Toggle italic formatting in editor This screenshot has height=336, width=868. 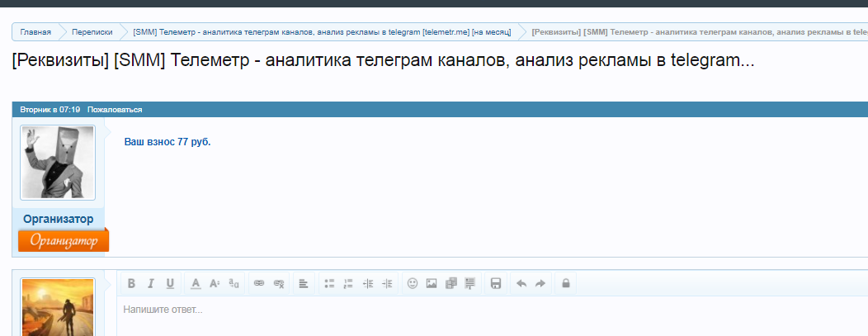(150, 283)
